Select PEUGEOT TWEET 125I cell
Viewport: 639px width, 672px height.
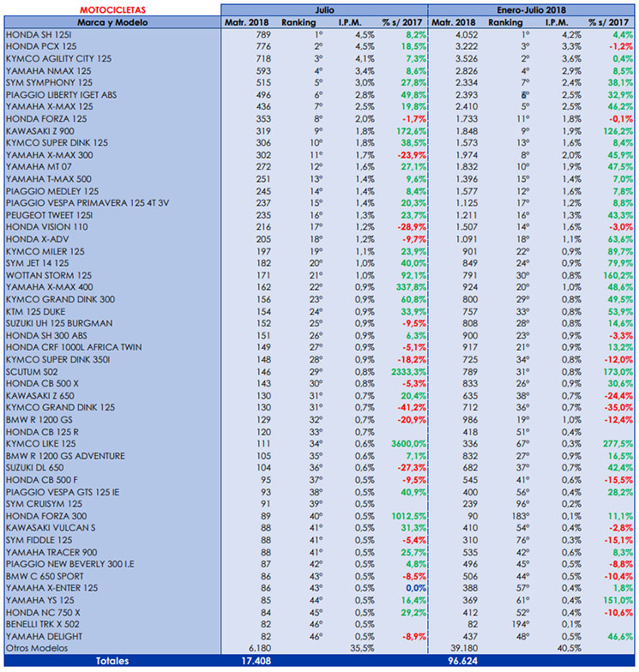(x=50, y=215)
